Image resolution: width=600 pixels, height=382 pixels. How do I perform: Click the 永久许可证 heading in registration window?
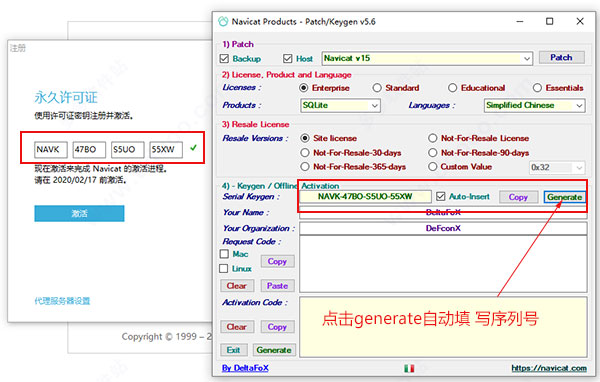(x=66, y=97)
